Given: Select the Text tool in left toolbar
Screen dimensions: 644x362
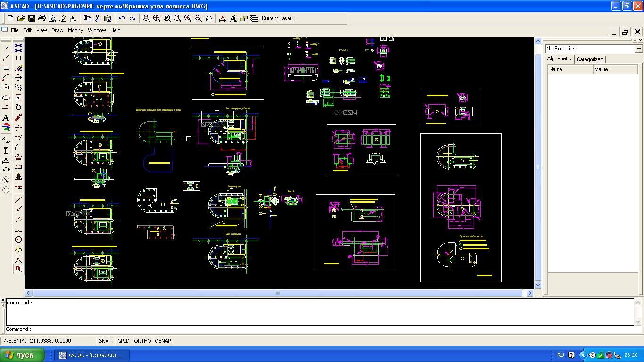Looking at the screenshot, I should (x=6, y=117).
